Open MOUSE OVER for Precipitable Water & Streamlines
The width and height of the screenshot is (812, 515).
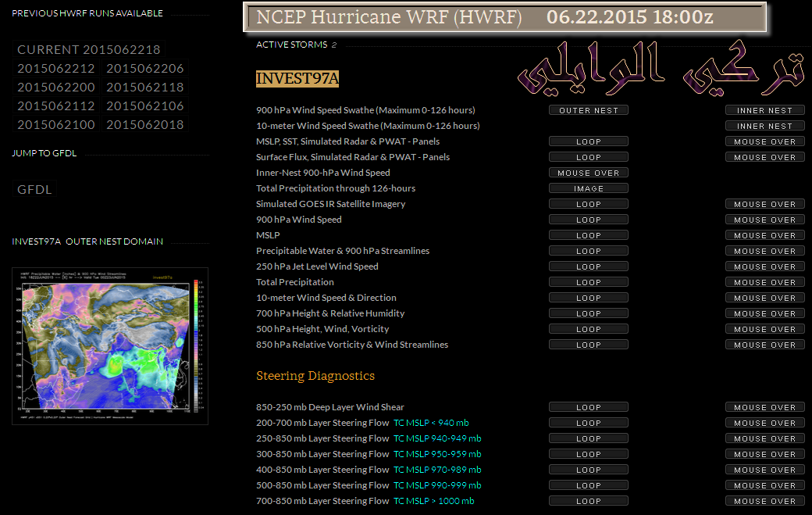coord(765,251)
